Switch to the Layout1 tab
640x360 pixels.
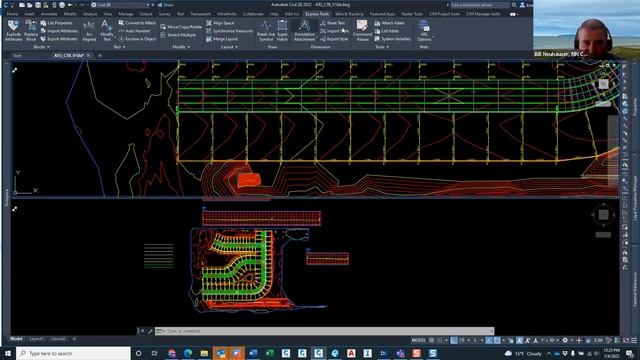(x=36, y=339)
